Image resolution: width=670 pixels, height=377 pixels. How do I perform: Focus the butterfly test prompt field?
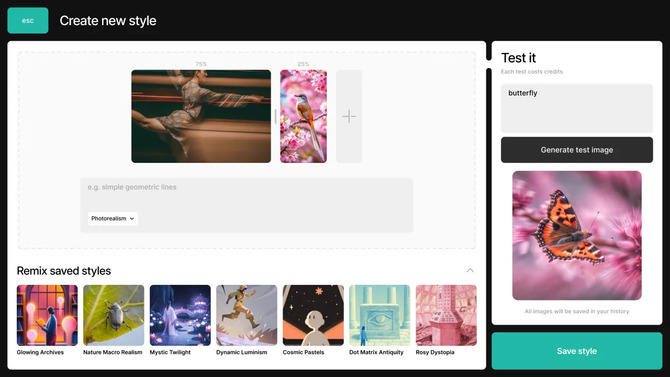[577, 108]
